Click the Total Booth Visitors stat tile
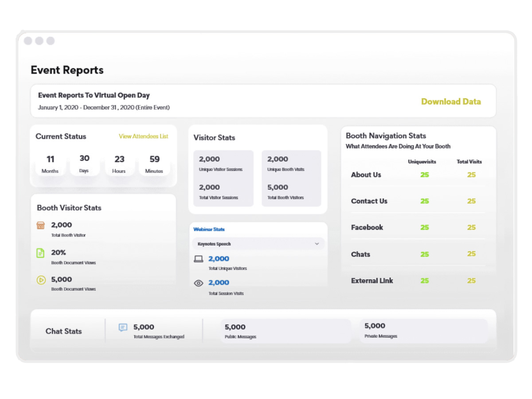 pos(291,192)
